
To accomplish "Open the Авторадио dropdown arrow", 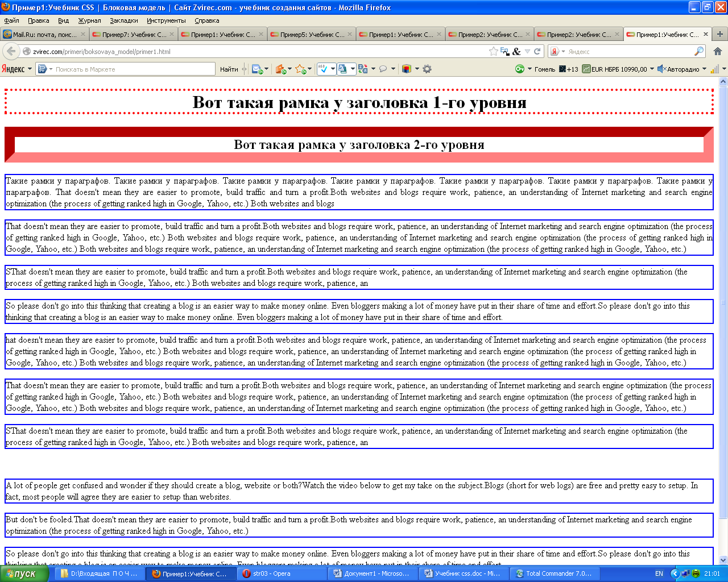I will (704, 69).
